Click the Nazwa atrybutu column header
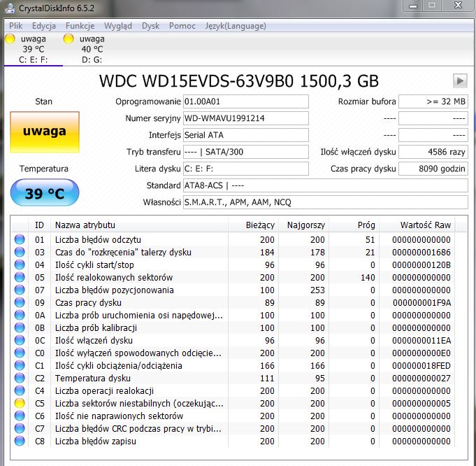Screen dimensions: 476x466 click(139, 225)
